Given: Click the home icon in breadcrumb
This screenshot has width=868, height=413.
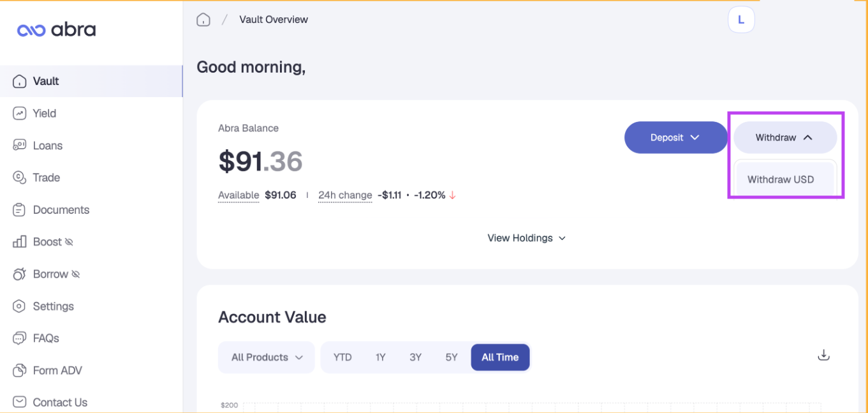Looking at the screenshot, I should coord(203,20).
